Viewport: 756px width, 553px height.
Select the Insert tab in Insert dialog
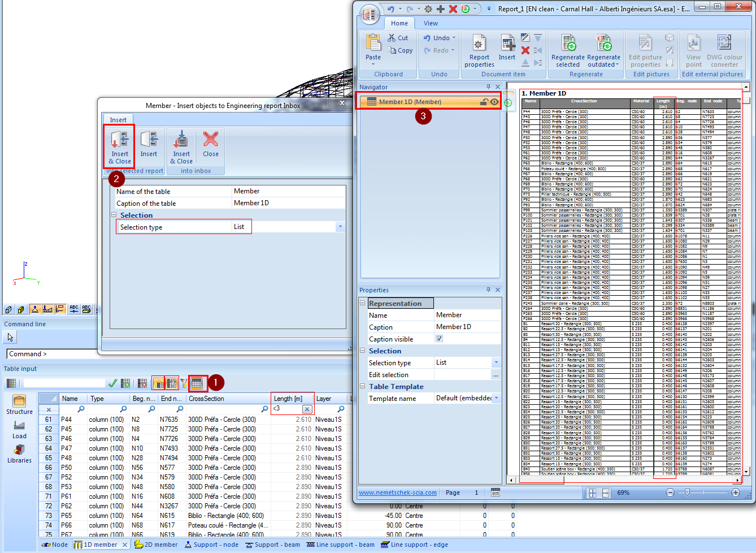coord(118,119)
